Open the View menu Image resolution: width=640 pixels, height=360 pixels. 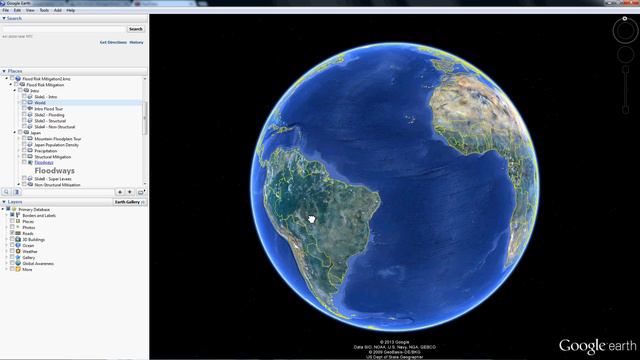(30, 10)
